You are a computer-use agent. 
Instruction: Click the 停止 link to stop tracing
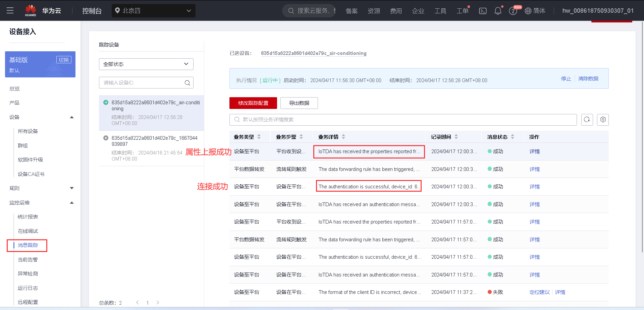point(566,79)
